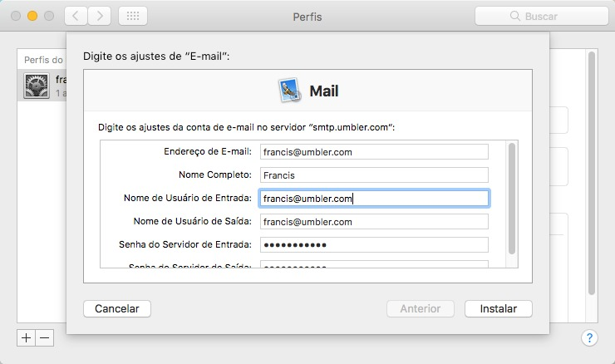Click the Senha do Servidor de Entrada field
Screen dimensions: 615x364
pos(372,245)
